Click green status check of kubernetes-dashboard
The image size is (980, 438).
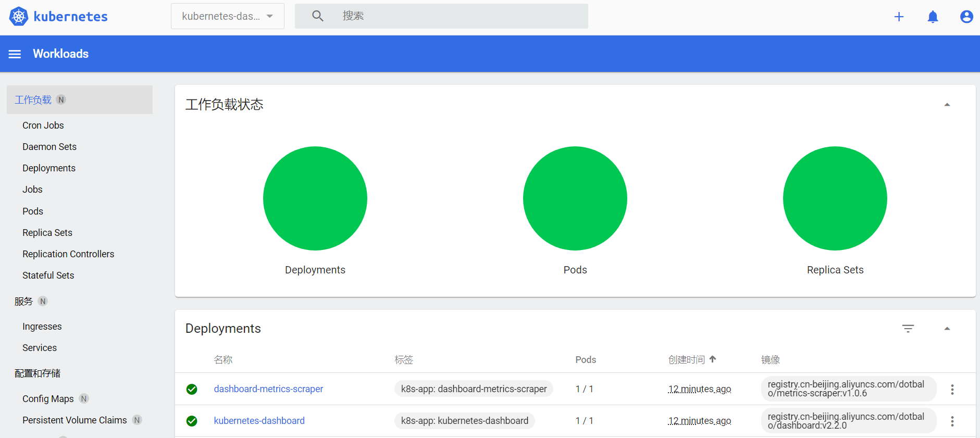(x=192, y=421)
